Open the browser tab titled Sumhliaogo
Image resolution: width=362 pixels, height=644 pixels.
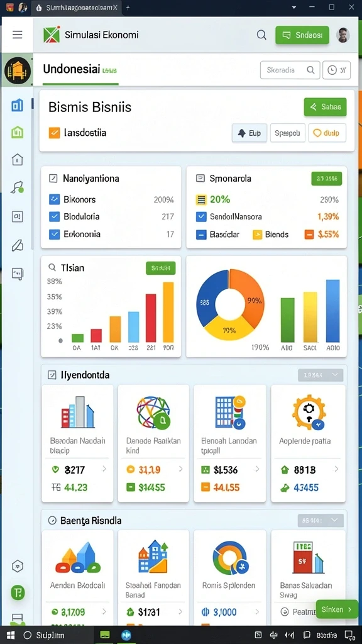point(77,8)
